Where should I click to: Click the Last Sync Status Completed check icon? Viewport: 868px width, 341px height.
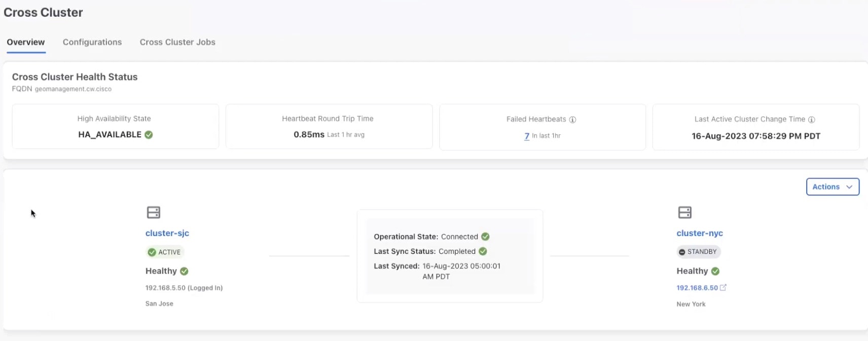(x=483, y=251)
